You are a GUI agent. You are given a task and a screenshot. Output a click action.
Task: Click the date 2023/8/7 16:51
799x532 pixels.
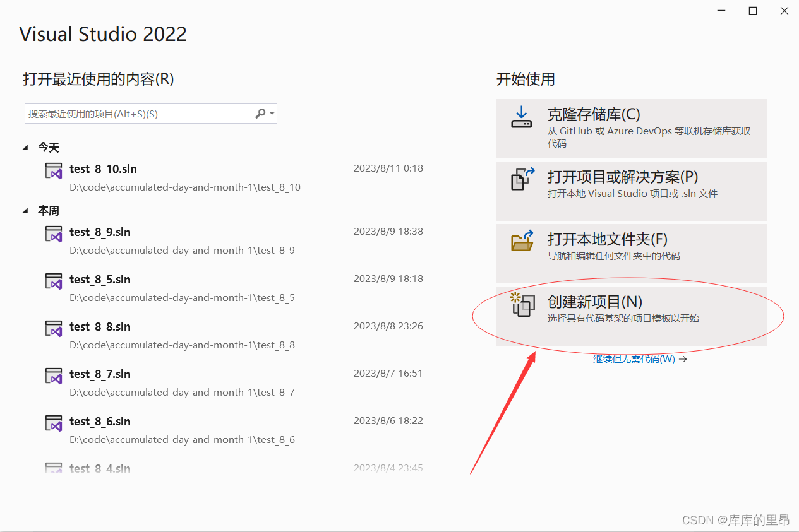(x=388, y=374)
